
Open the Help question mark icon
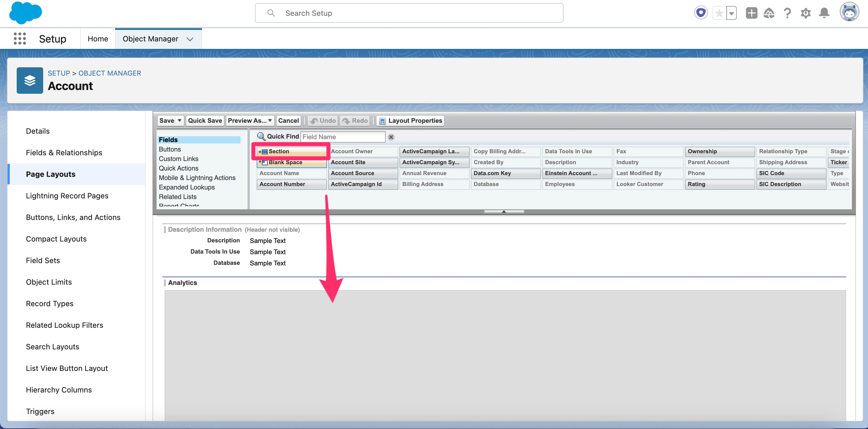(787, 13)
